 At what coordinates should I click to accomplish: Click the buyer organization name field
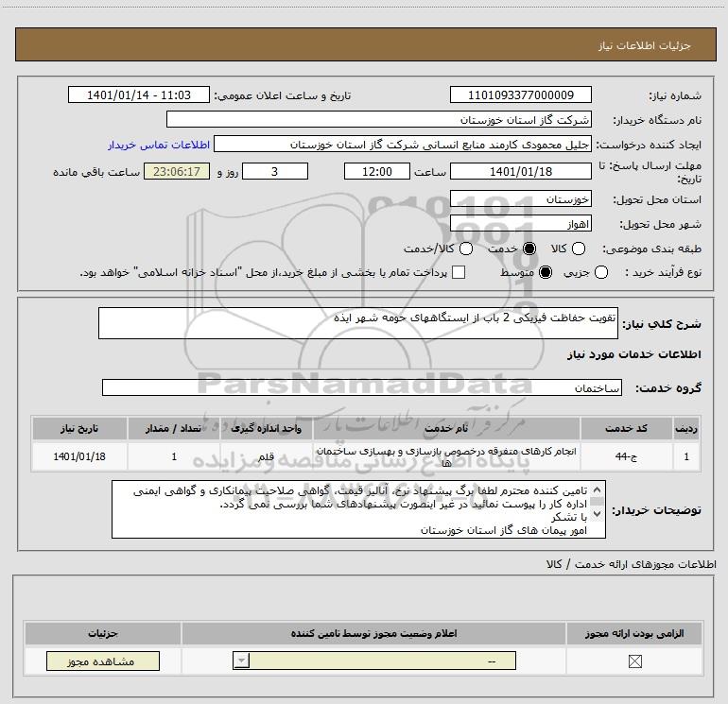[x=379, y=120]
